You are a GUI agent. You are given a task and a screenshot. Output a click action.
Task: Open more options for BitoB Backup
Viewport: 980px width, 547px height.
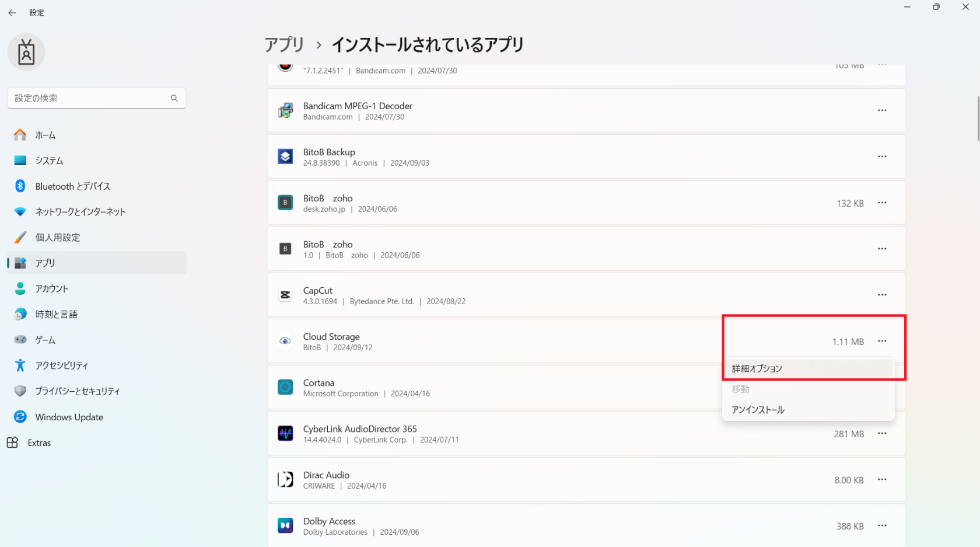click(882, 156)
